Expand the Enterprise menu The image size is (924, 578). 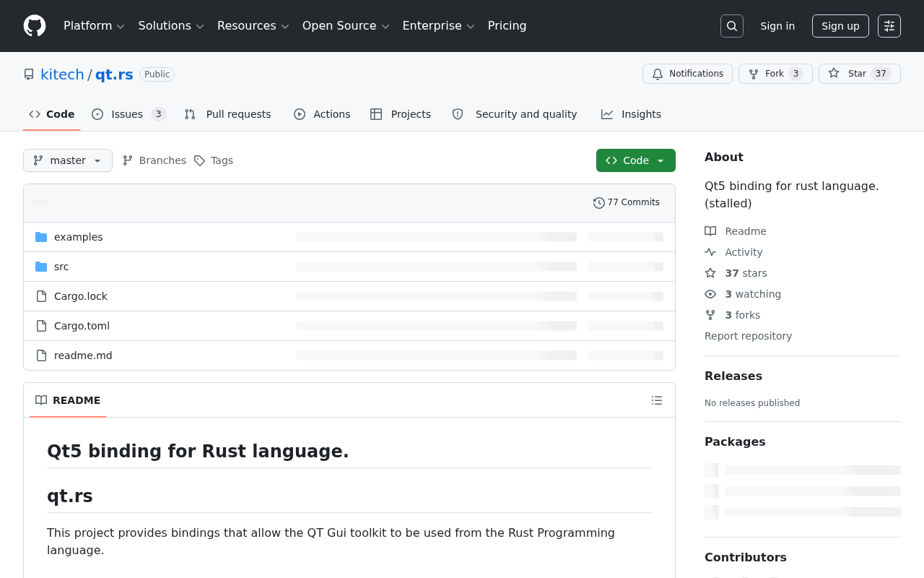click(x=438, y=26)
